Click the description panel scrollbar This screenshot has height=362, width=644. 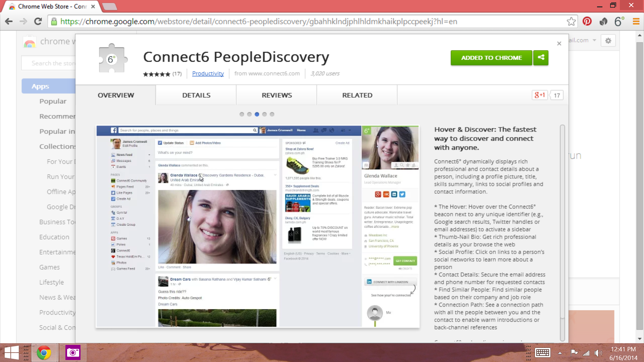click(x=562, y=221)
